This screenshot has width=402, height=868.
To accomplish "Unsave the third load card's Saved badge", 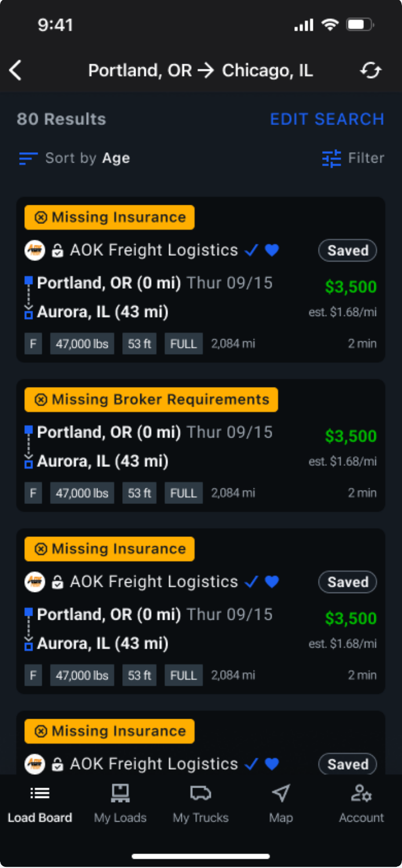I will [348, 582].
